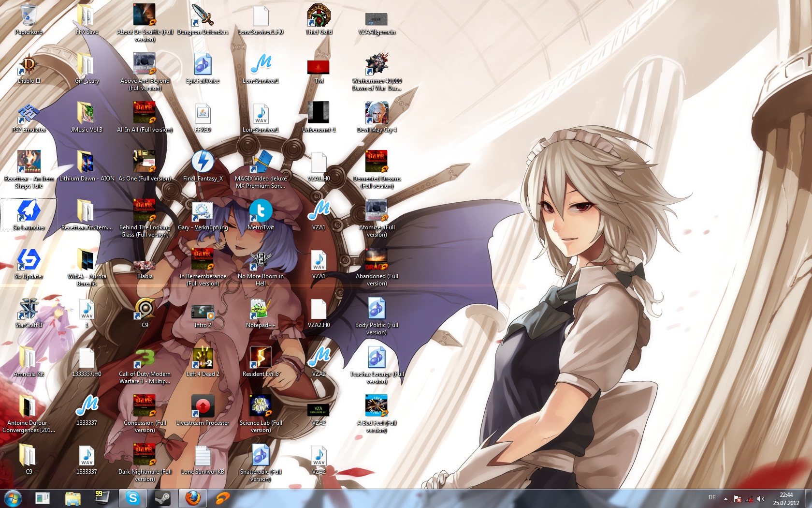This screenshot has width=812, height=508.
Task: Open Steam from the taskbar
Action: (162, 498)
